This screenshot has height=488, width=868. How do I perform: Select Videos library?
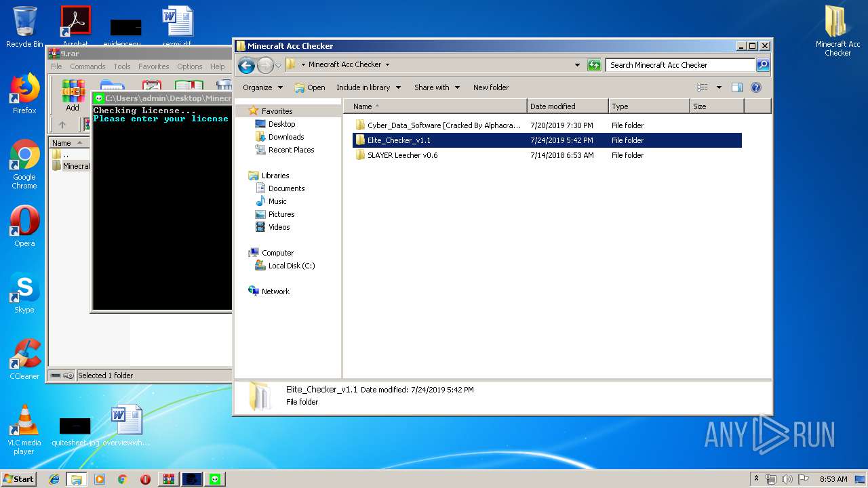[x=279, y=227]
